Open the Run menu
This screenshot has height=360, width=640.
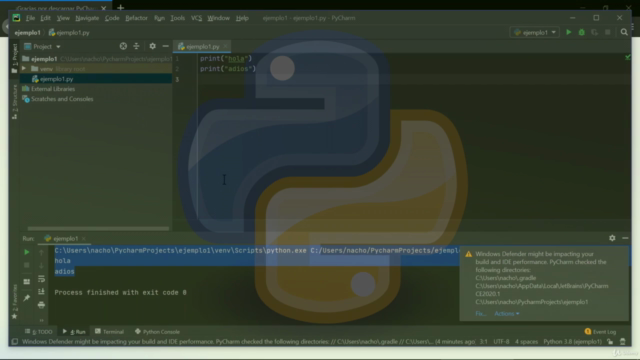click(159, 18)
